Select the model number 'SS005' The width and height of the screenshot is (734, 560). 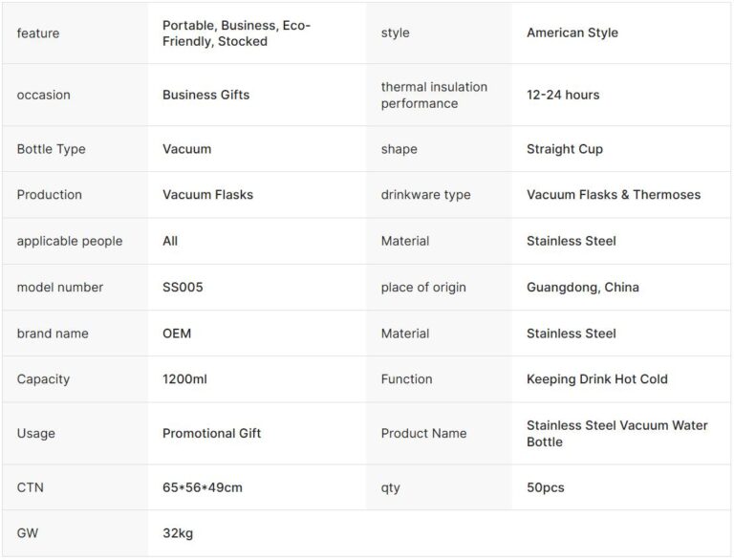[183, 287]
